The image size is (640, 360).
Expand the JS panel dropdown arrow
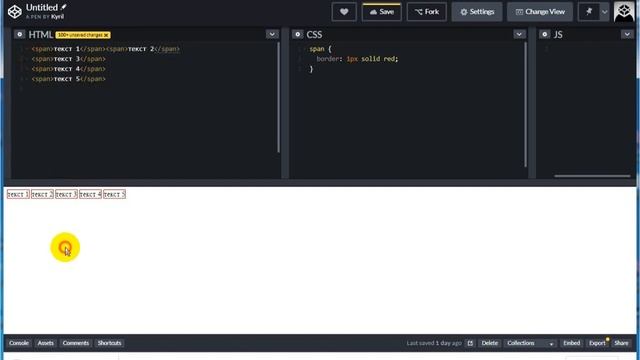coord(627,34)
